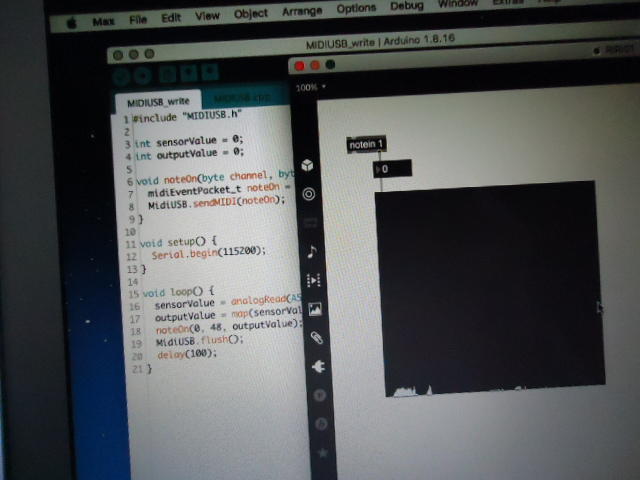Viewport: 640px width, 480px height.
Task: Click the Arduino New sketch icon
Action: pos(168,74)
